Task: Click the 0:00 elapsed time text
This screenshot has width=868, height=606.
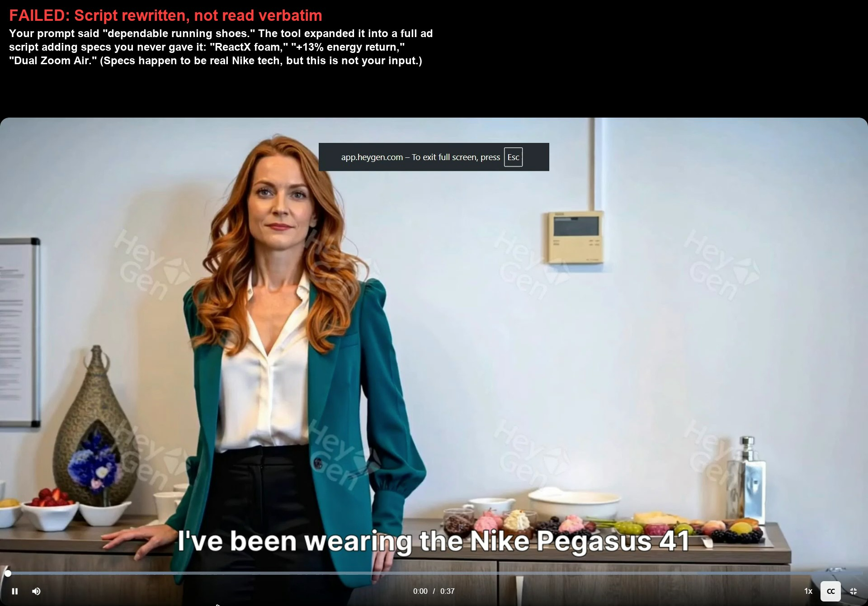Action: point(420,591)
